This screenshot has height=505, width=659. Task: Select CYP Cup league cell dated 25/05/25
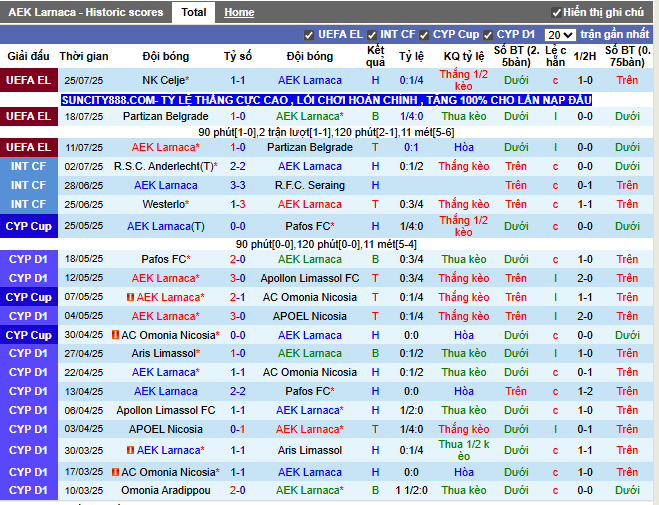pos(29,226)
